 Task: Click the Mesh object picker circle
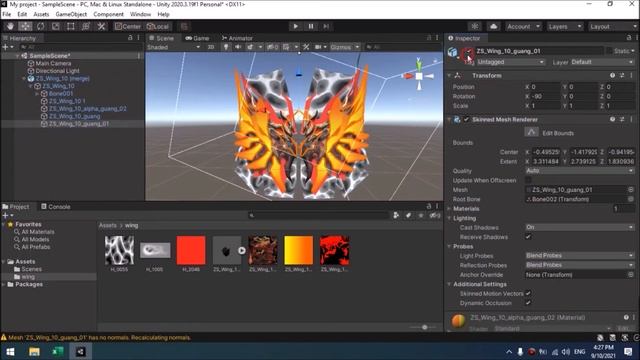click(631, 190)
